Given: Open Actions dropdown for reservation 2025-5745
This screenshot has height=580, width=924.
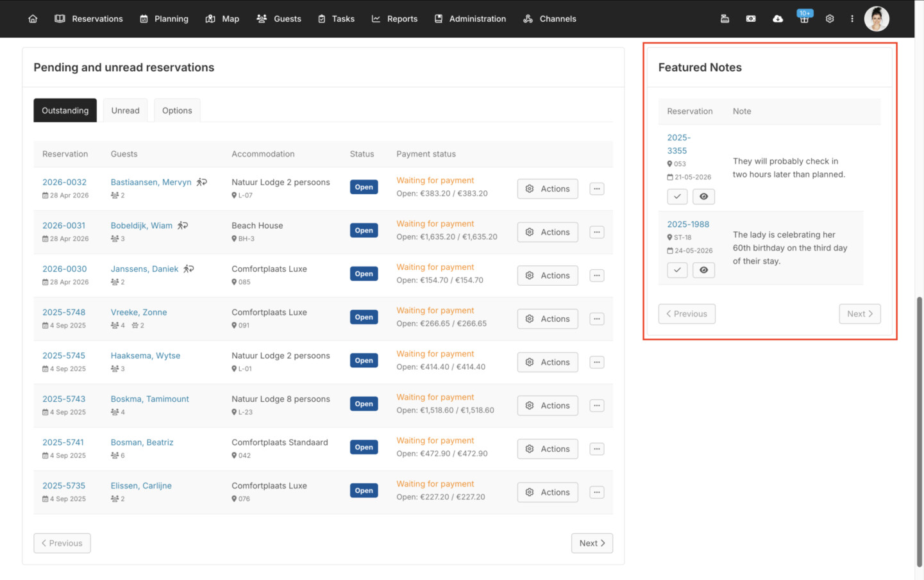Looking at the screenshot, I should point(548,362).
